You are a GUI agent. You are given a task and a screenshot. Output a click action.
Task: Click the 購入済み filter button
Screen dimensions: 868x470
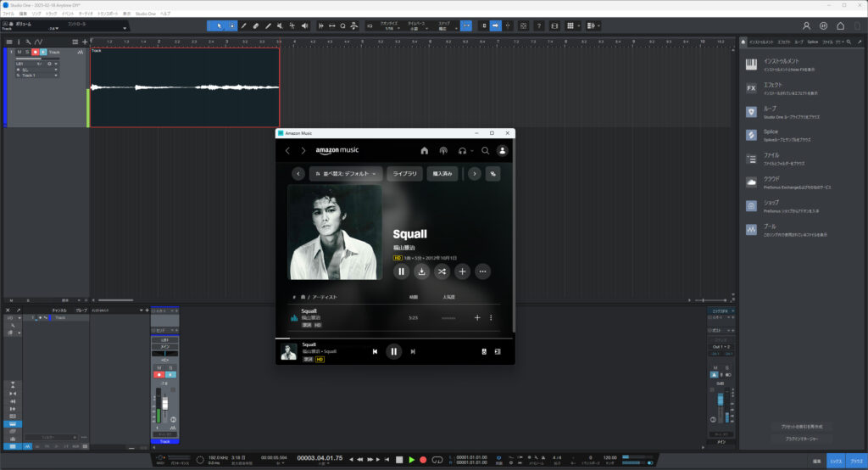[x=443, y=173]
